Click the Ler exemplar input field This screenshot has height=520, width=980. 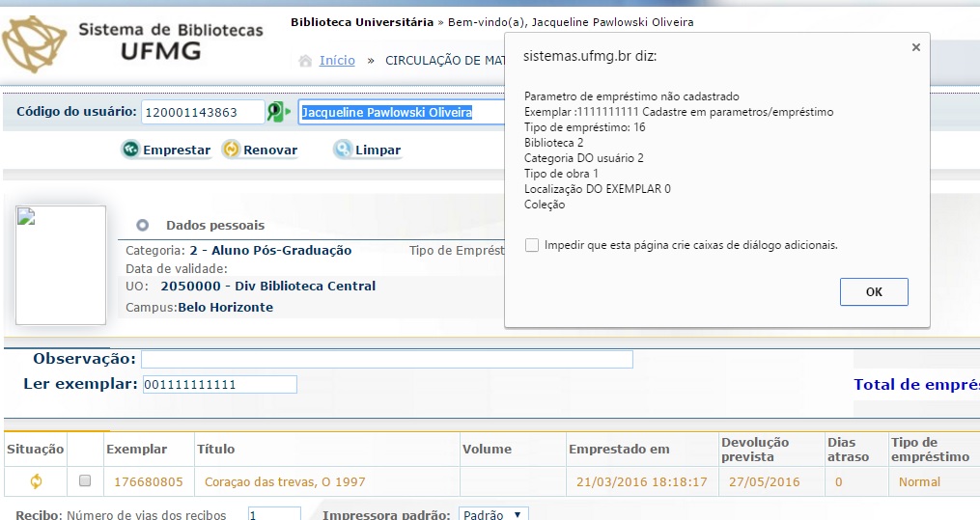219,385
